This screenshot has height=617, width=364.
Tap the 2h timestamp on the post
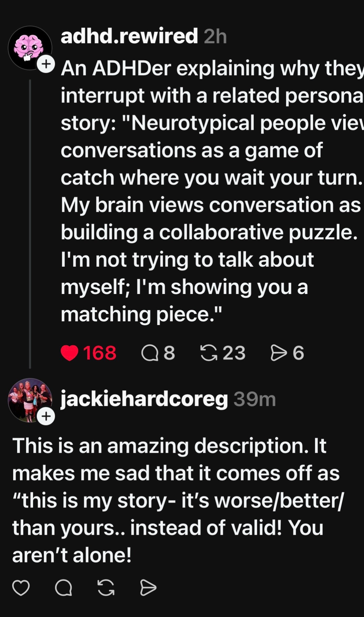[215, 36]
